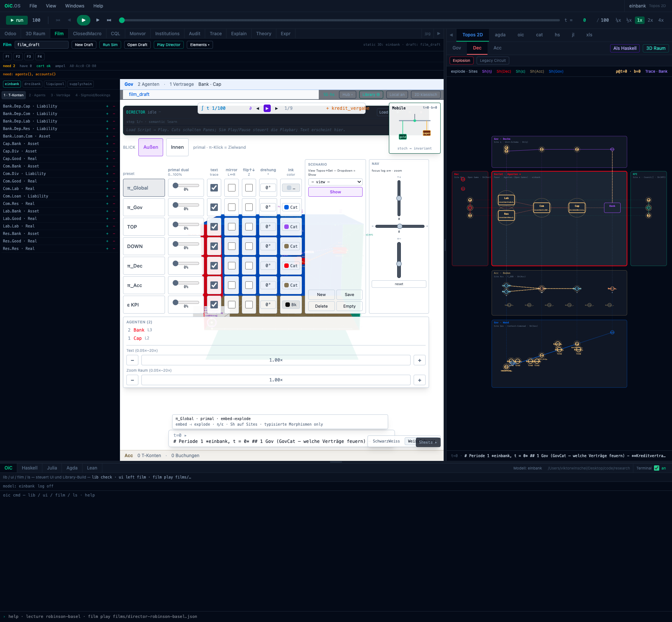This screenshot has height=622, width=672.
Task: Jump to end with the skip-forward icon
Action: (x=109, y=20)
